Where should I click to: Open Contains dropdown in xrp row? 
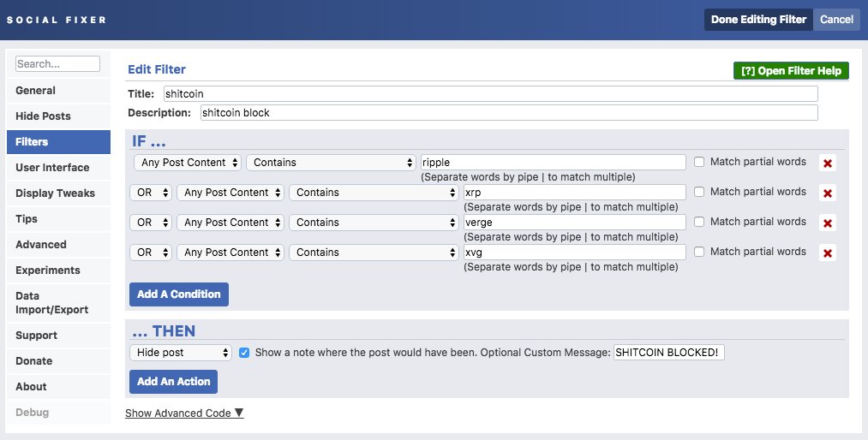click(374, 193)
